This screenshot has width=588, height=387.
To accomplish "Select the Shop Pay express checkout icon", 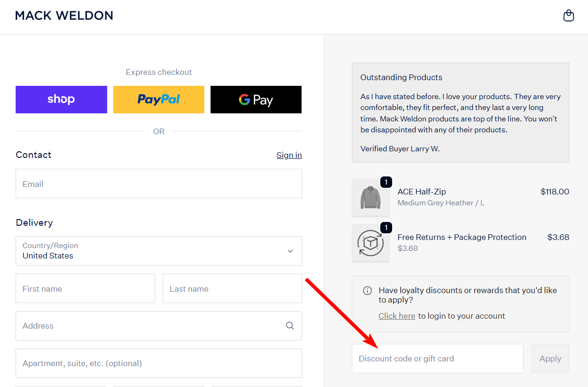I will pyautogui.click(x=61, y=99).
